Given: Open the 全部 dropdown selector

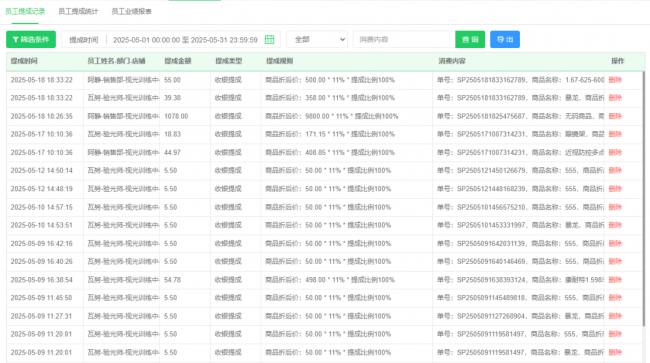Looking at the screenshot, I should point(317,39).
